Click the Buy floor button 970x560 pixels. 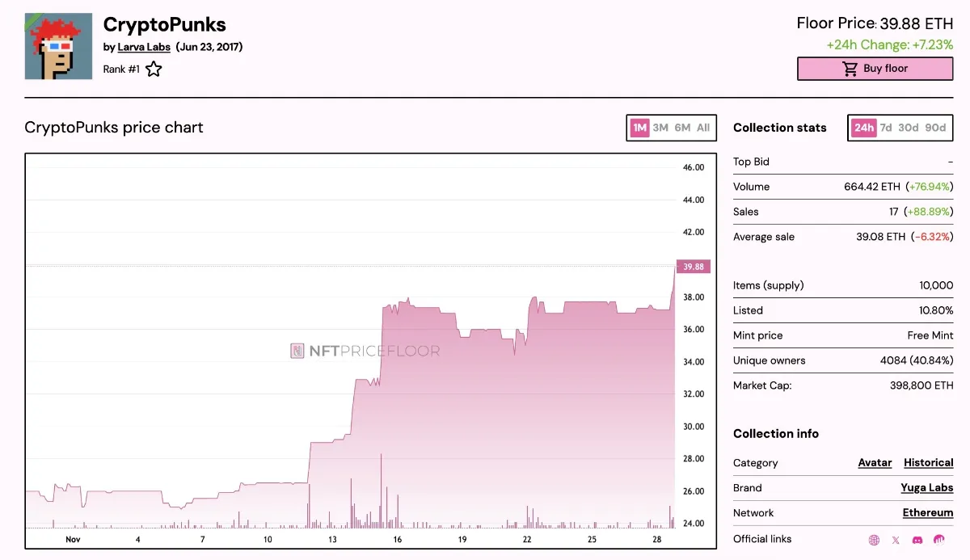875,69
